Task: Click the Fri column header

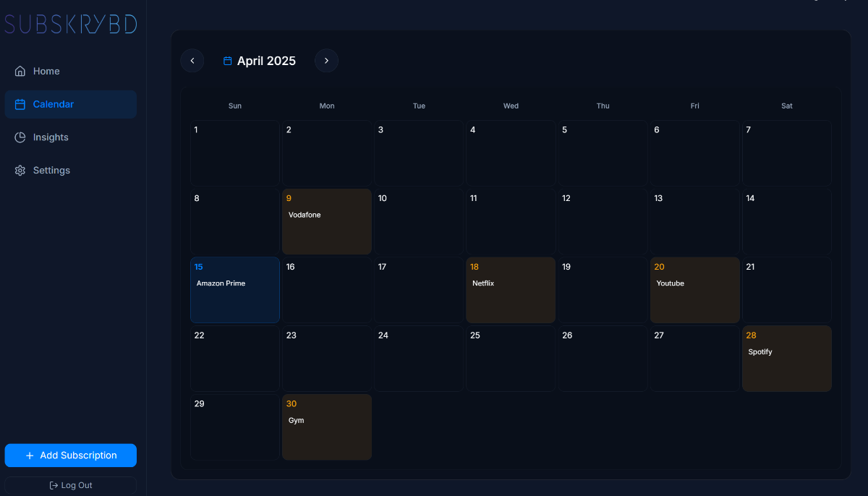Action: pyautogui.click(x=695, y=106)
